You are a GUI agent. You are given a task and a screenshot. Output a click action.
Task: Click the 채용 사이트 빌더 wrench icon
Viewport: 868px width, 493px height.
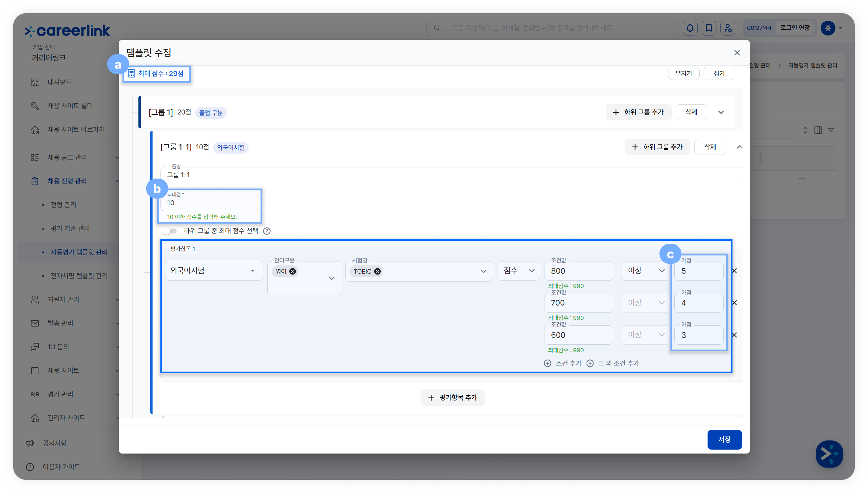tap(35, 106)
